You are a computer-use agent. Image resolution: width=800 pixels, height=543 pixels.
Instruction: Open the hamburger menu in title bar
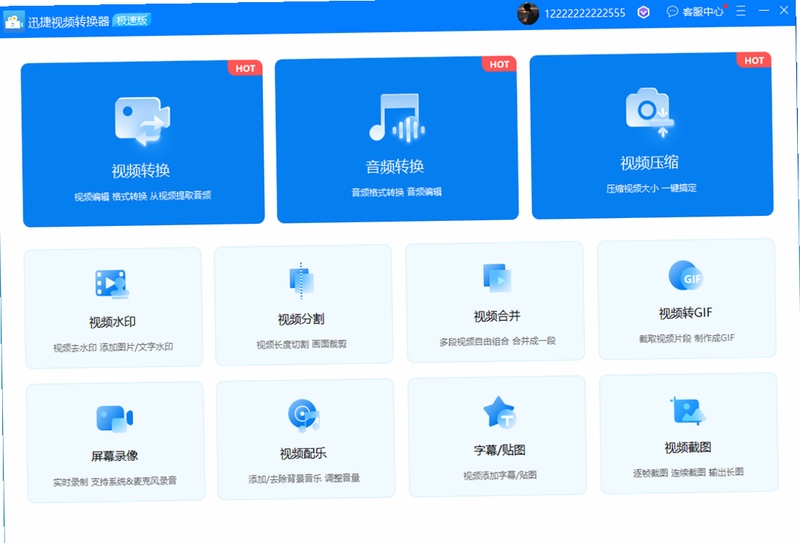(x=741, y=11)
